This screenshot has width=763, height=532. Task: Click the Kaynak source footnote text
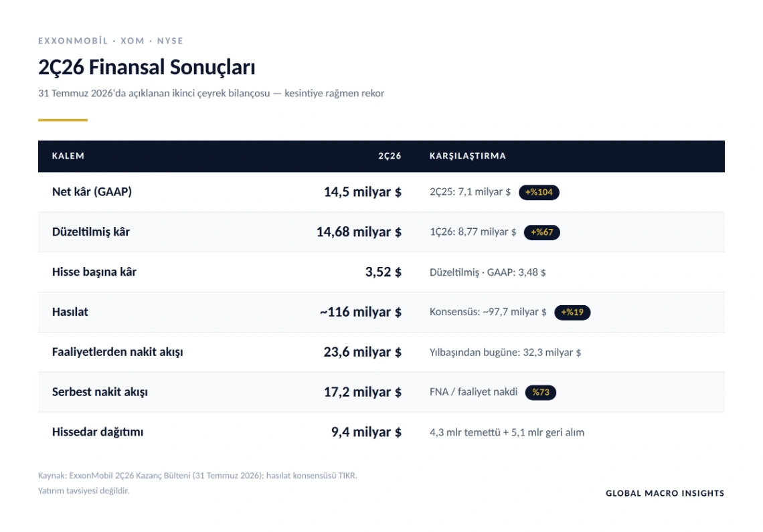[x=197, y=476]
